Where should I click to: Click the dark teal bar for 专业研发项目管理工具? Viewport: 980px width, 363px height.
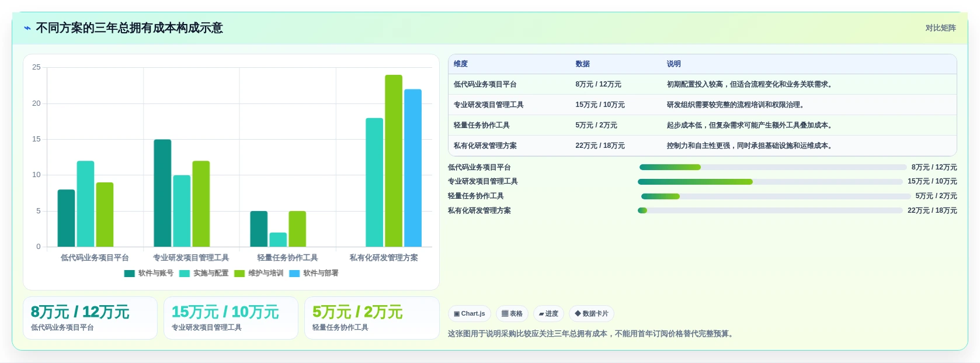click(x=162, y=193)
